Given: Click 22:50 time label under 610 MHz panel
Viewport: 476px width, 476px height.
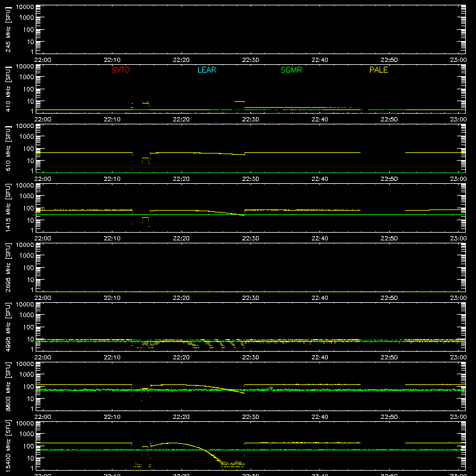Looking at the screenshot, I should [389, 179].
